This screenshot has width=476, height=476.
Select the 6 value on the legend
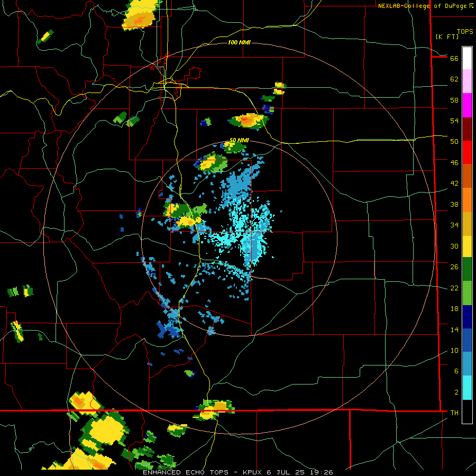(x=456, y=371)
